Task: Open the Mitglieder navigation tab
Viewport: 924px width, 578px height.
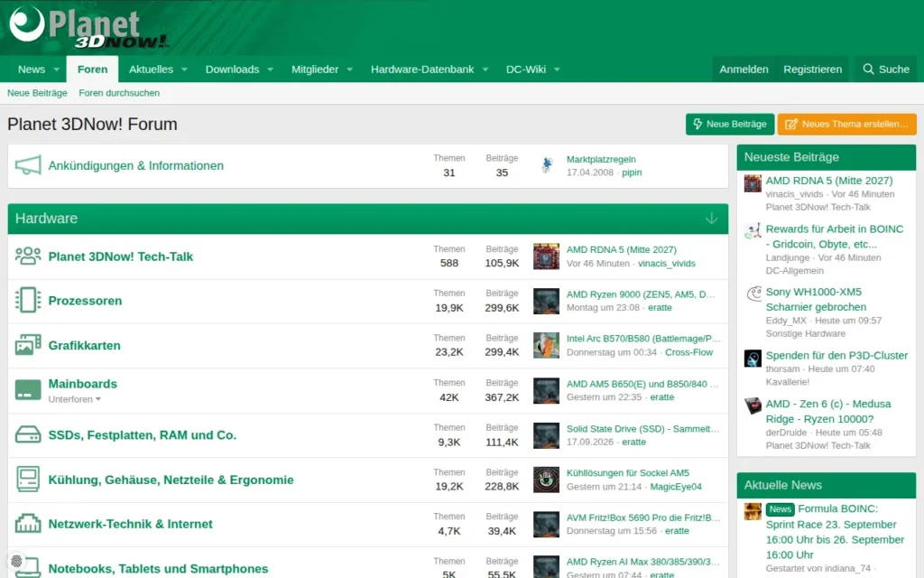Action: click(x=315, y=70)
